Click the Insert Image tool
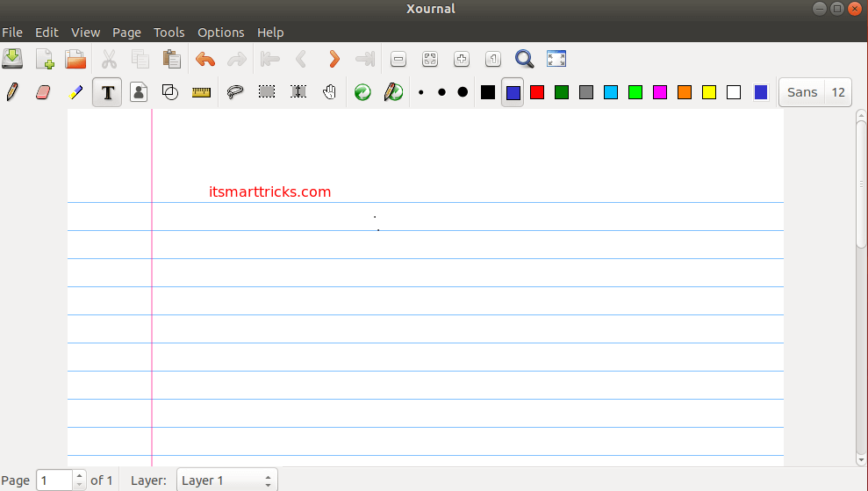868x491 pixels. (x=139, y=92)
